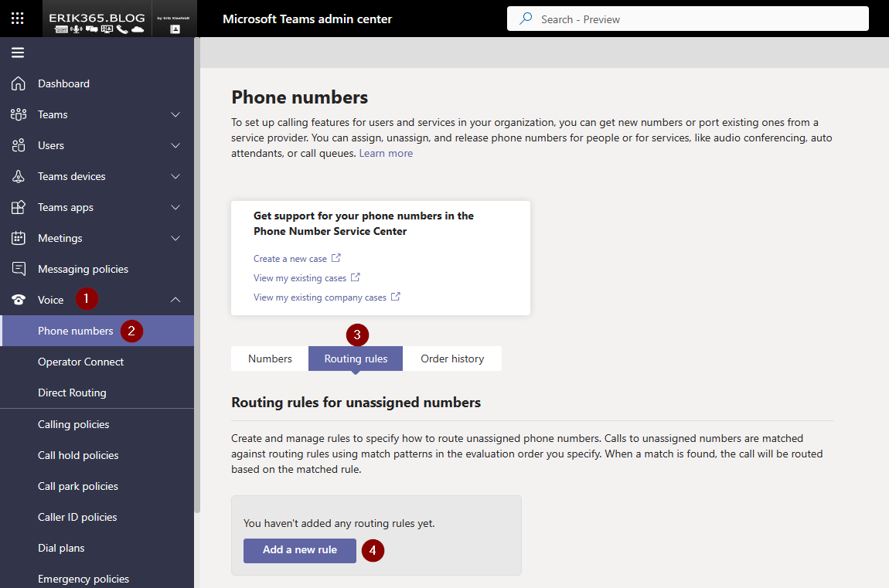Switch to the Order history tab
The width and height of the screenshot is (889, 588).
click(x=452, y=359)
